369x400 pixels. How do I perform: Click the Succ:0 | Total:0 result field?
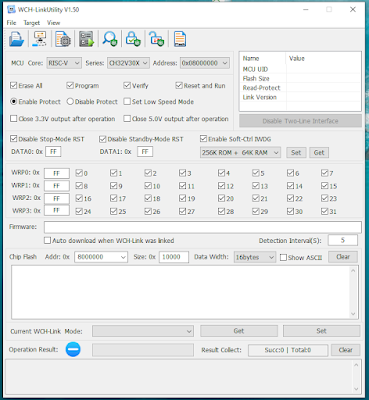pyautogui.click(x=288, y=350)
